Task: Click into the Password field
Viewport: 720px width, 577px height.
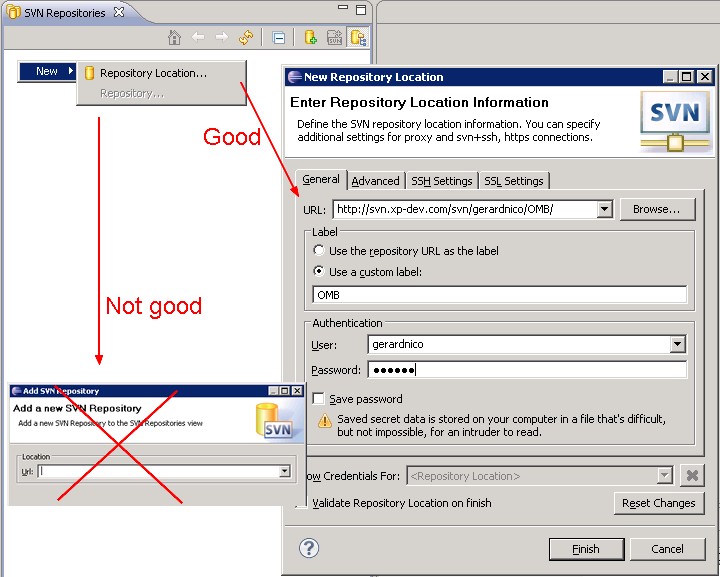Action: 527,370
